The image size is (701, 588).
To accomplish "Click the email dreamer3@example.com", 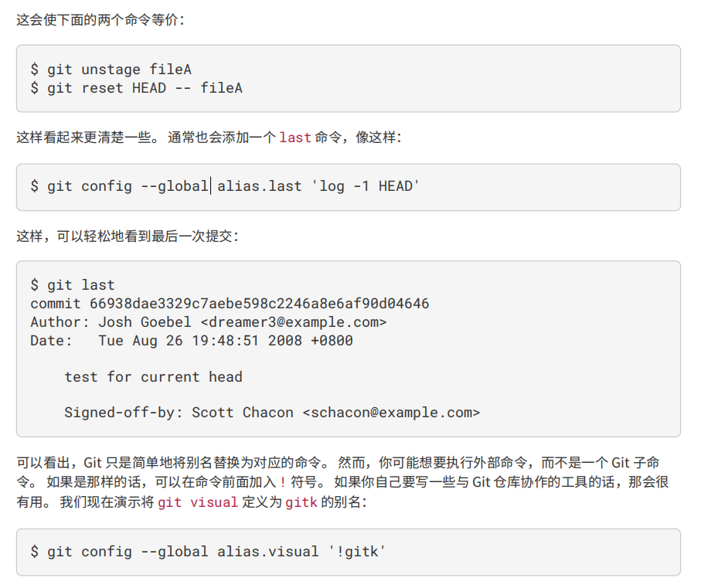I will [293, 322].
